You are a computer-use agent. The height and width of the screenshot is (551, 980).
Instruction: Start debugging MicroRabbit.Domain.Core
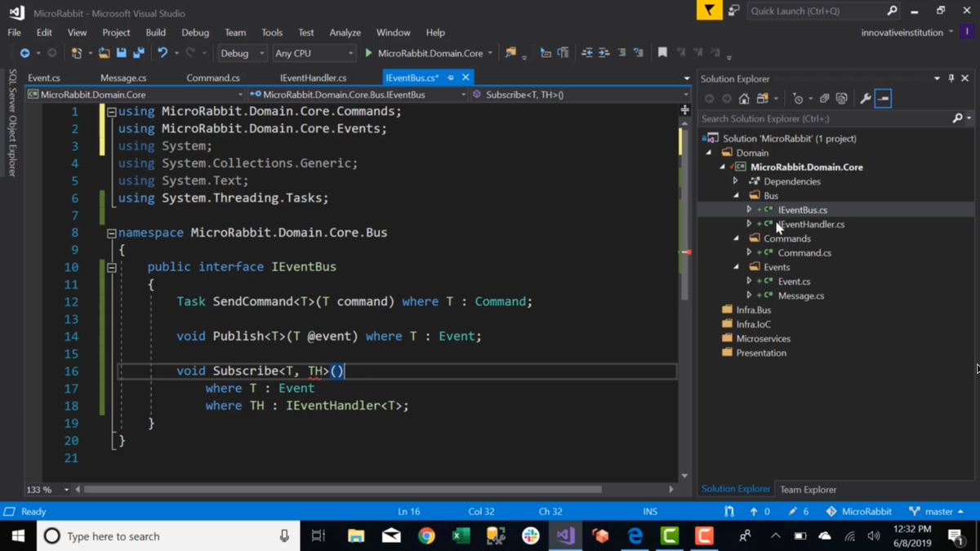coord(424,53)
